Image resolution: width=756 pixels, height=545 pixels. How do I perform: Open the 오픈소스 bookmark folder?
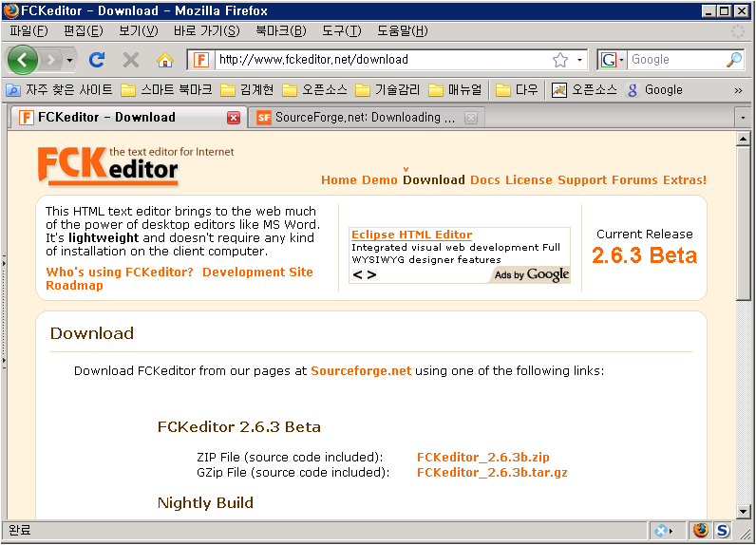(314, 90)
